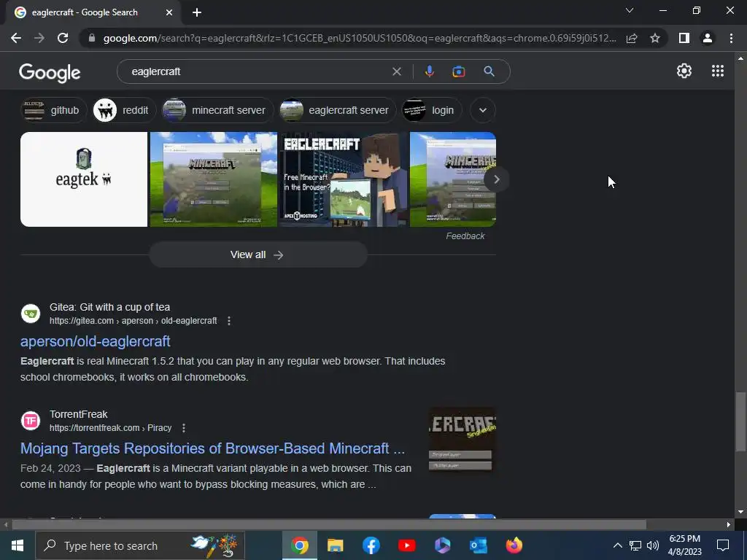Focus the Google search input field
The image size is (747, 560).
tap(258, 71)
